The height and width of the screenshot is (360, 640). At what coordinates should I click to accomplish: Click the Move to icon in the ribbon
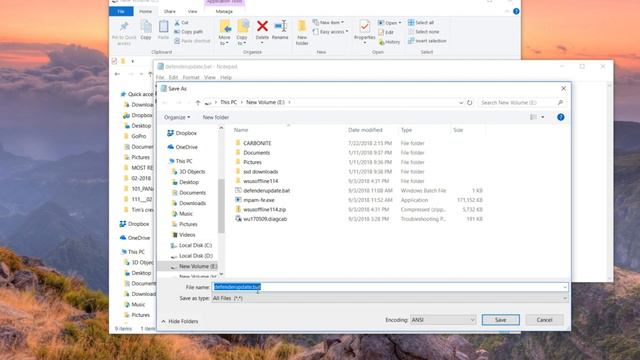[x=225, y=27]
